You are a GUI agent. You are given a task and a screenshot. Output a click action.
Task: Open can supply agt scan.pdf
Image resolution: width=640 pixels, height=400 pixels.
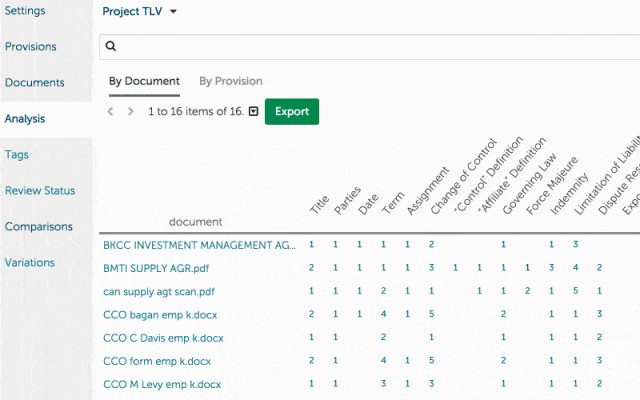[x=160, y=291]
